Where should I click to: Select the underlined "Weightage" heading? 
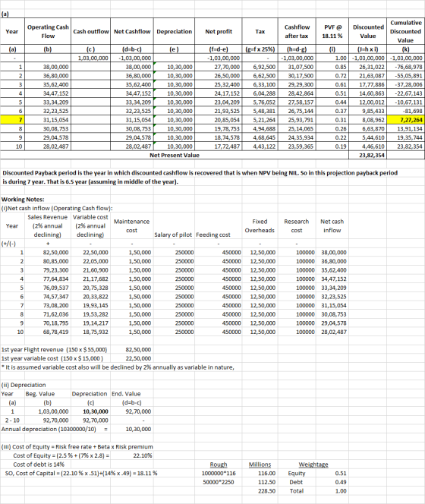click(x=313, y=465)
